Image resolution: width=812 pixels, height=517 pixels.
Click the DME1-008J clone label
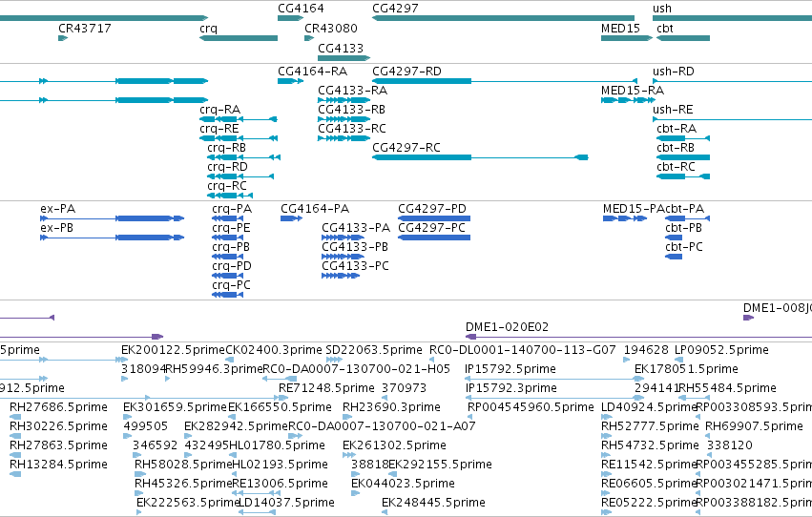pyautogui.click(x=778, y=308)
